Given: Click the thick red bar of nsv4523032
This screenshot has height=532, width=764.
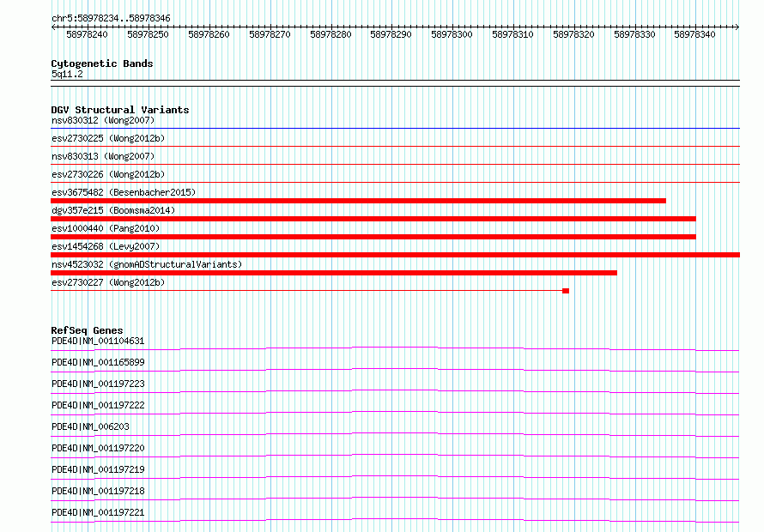Looking at the screenshot, I should [x=334, y=273].
